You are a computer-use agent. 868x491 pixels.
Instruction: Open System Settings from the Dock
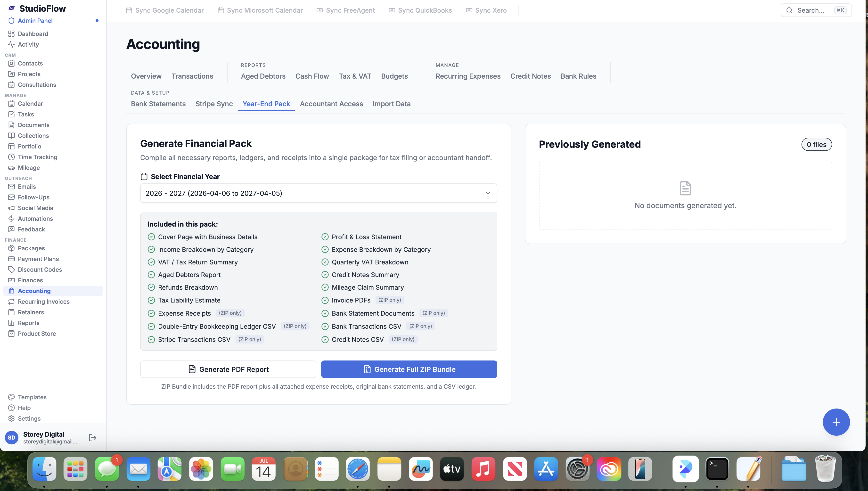[x=577, y=469]
